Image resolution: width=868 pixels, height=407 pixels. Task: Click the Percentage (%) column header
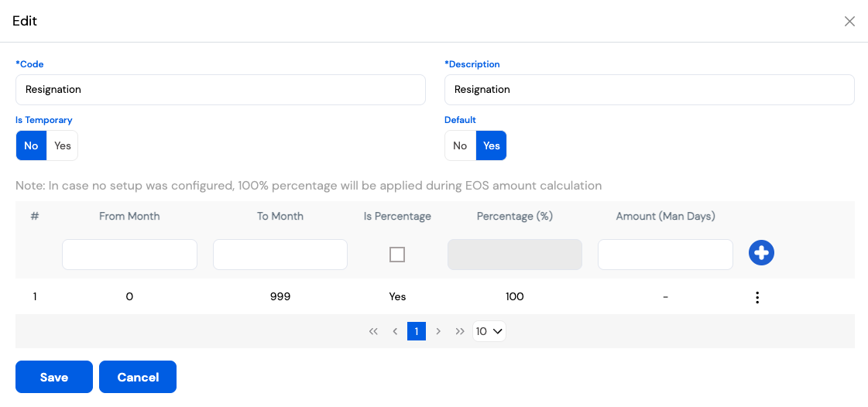(515, 216)
